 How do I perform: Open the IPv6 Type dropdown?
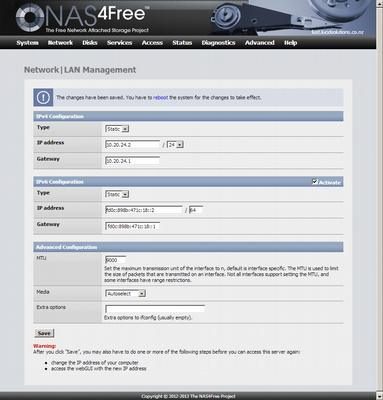coord(117,194)
